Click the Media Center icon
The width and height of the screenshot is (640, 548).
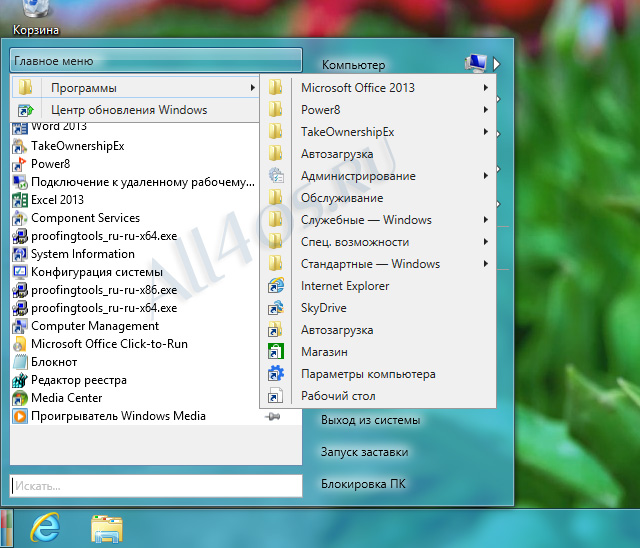coord(20,398)
